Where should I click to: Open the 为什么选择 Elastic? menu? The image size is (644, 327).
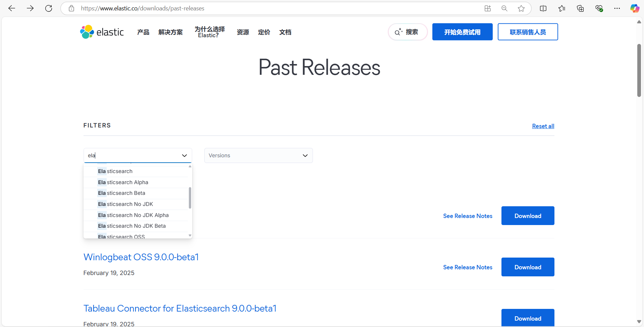[210, 32]
